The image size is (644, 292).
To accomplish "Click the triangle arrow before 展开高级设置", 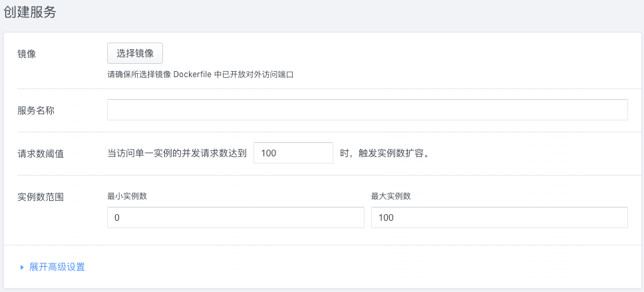I will coord(22,267).
